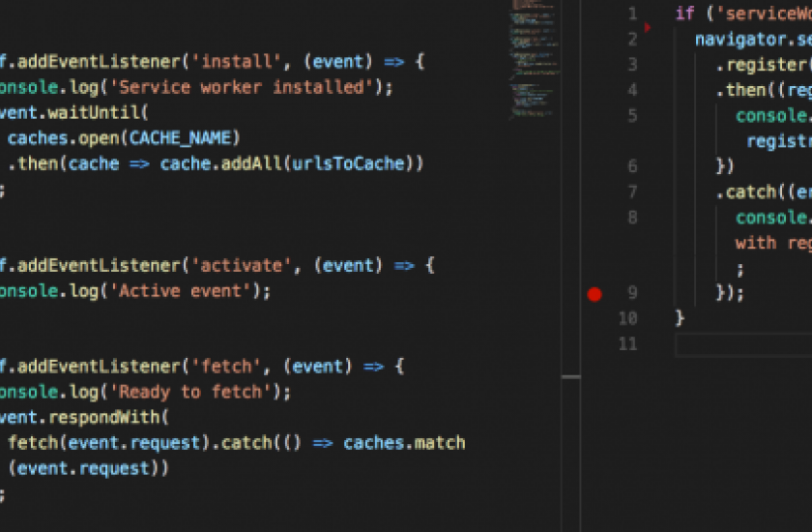Click the caches.open call
The height and width of the screenshot is (532, 812).
click(x=63, y=138)
